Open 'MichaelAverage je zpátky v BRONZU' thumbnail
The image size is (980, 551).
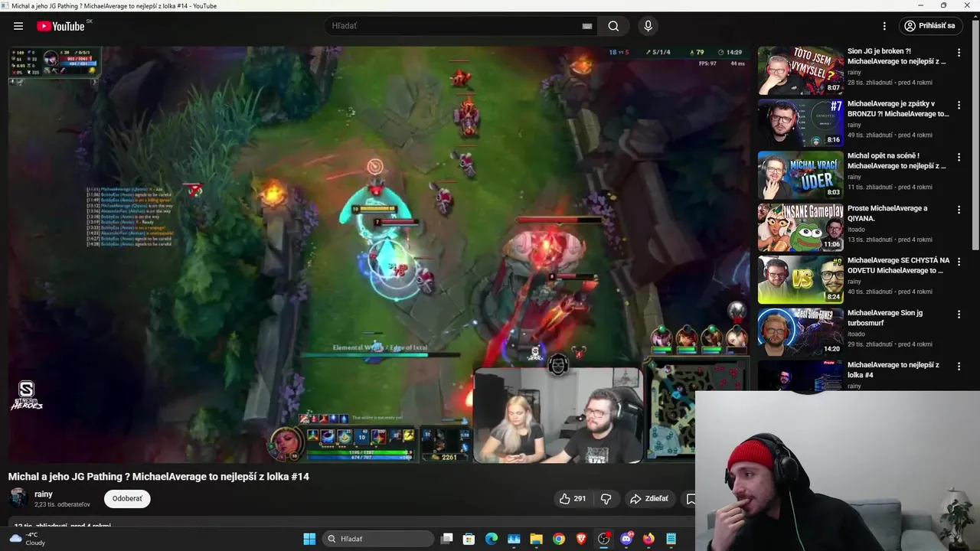click(800, 122)
